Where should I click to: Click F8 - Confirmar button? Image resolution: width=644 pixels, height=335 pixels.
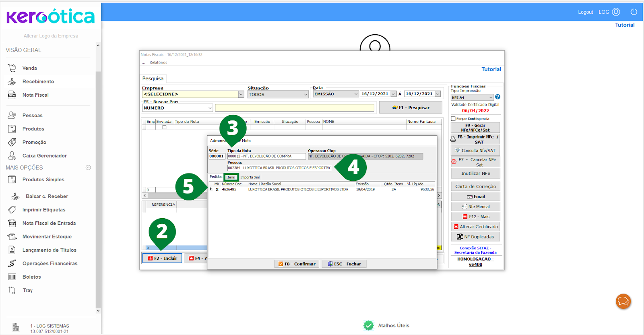297,264
